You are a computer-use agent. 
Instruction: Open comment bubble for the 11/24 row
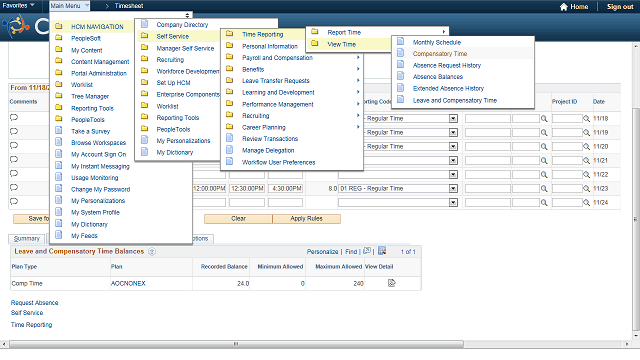(x=14, y=201)
